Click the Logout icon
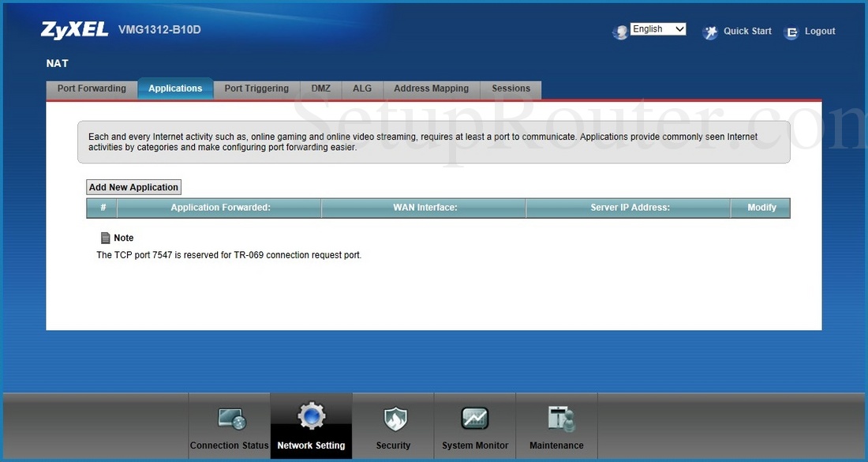Viewport: 868px width, 462px height. [791, 32]
